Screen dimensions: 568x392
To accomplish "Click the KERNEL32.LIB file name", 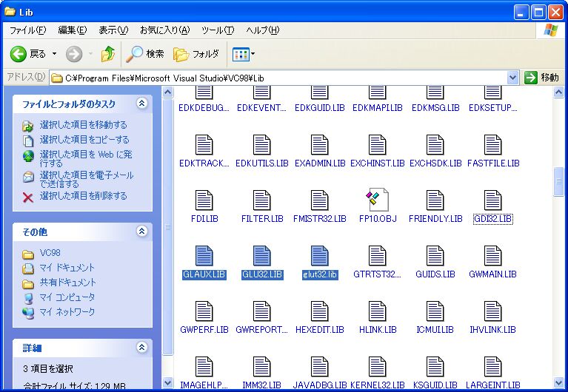I will [x=378, y=385].
